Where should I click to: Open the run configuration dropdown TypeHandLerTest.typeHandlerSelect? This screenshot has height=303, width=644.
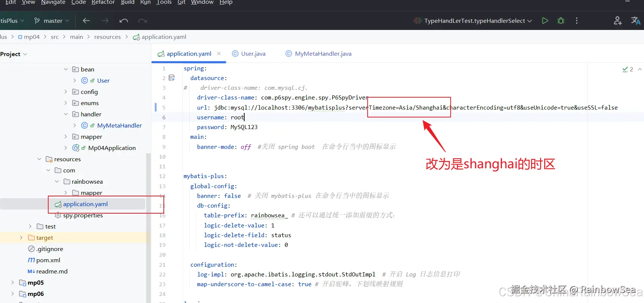(473, 21)
